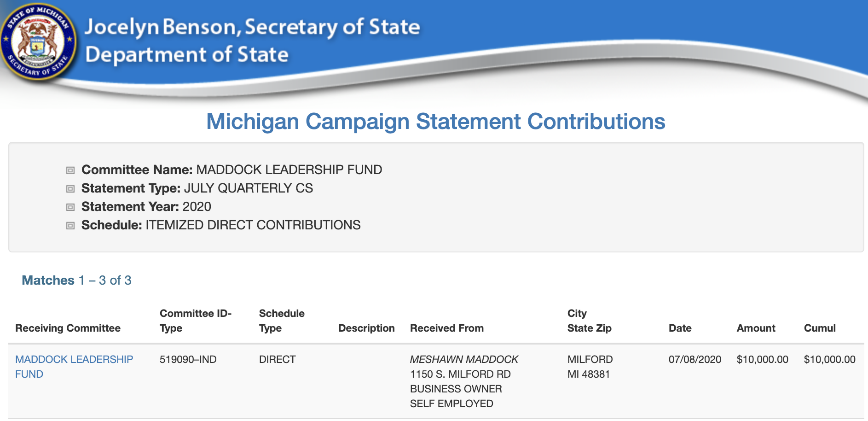Click the contributor name MESHAWN MADDOCK
Viewport: 868px width, 421px height.
(464, 359)
